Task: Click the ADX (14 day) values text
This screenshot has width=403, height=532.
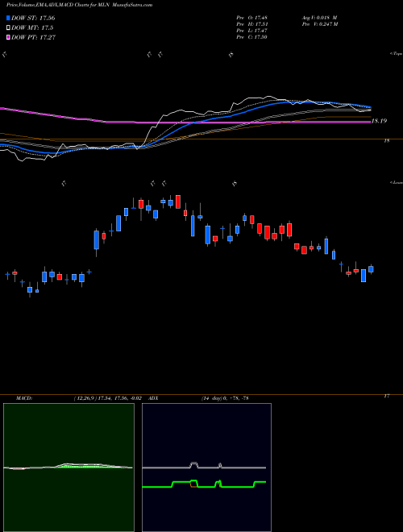Action: coord(224,398)
